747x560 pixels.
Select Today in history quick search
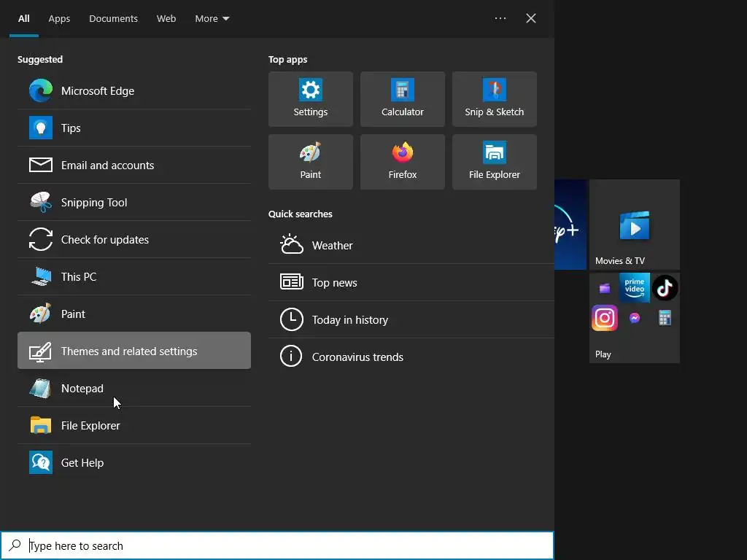(411, 319)
